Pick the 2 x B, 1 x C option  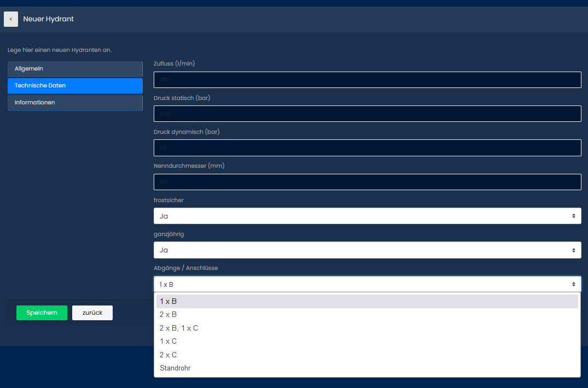tap(368, 328)
